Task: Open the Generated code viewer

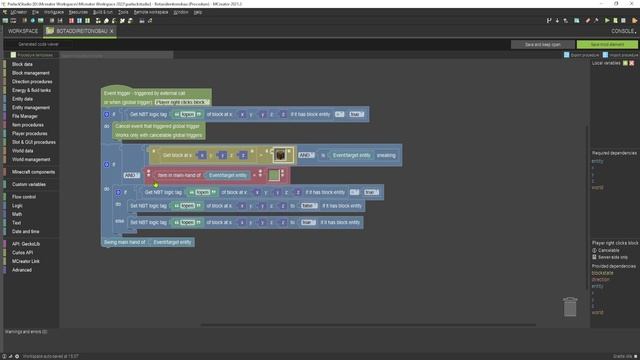Action: pos(38,44)
